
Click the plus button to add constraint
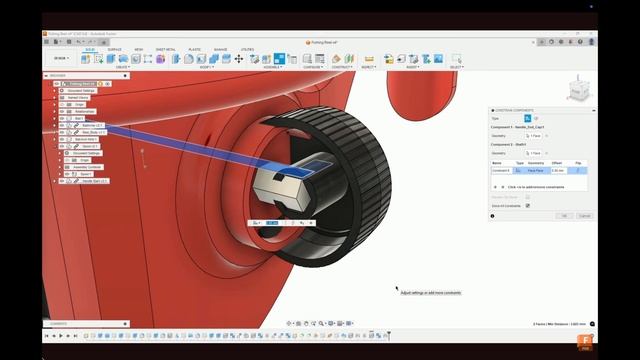(496, 187)
